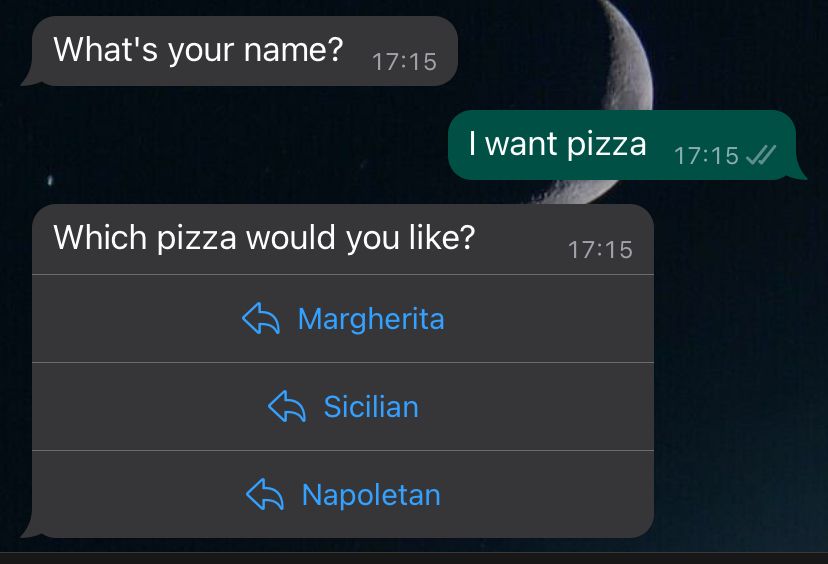Click the word "pizza" in the outgoing message

pos(607,145)
